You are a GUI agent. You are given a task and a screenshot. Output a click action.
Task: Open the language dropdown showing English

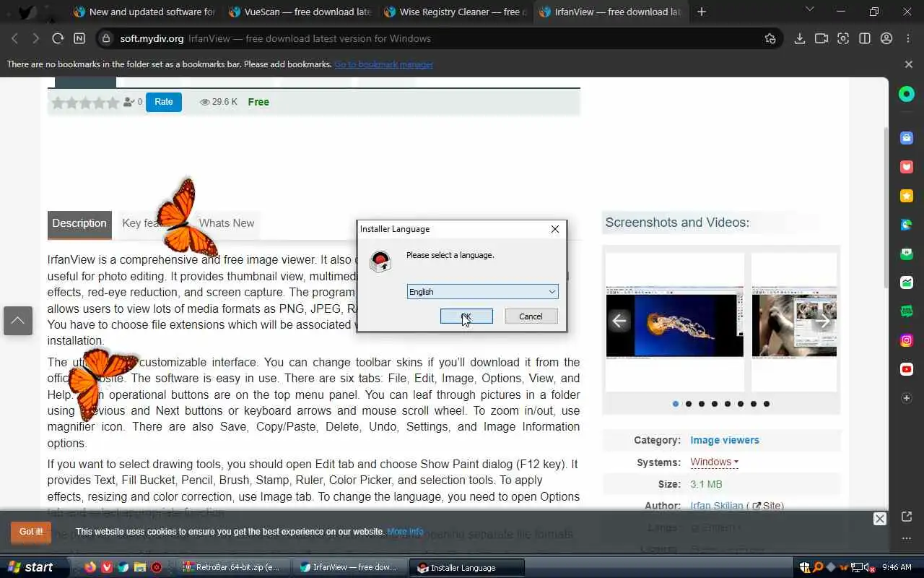[482, 292]
